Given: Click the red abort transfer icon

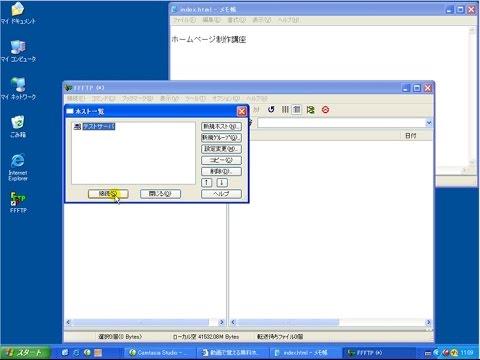Looking at the screenshot, I should pos(325,110).
